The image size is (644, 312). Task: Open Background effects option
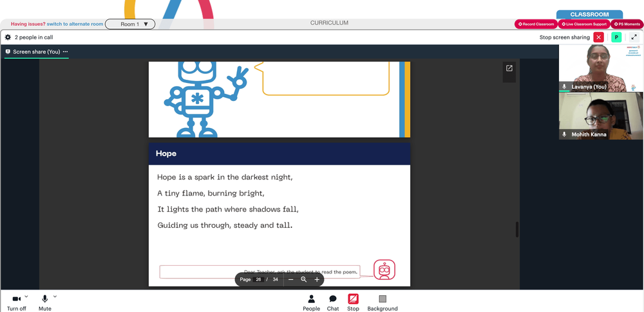click(383, 303)
